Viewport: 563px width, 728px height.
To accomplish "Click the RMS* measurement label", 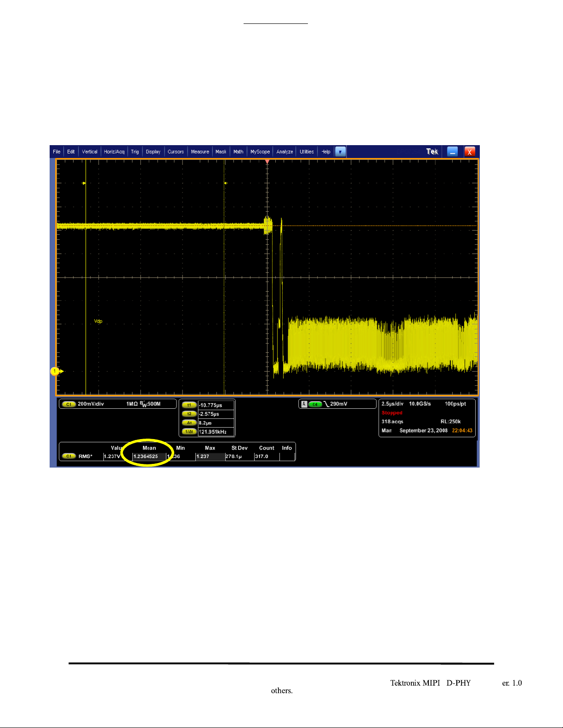I will 85,457.
